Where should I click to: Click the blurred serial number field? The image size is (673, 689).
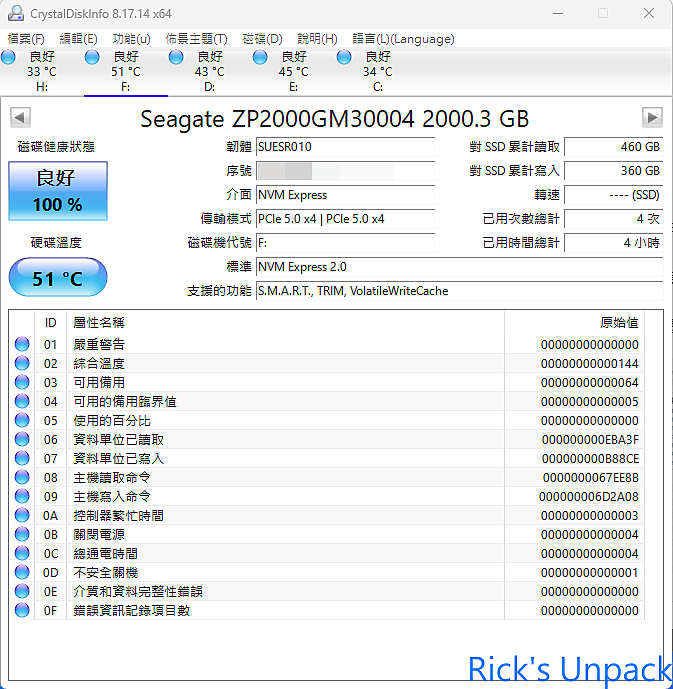click(346, 171)
